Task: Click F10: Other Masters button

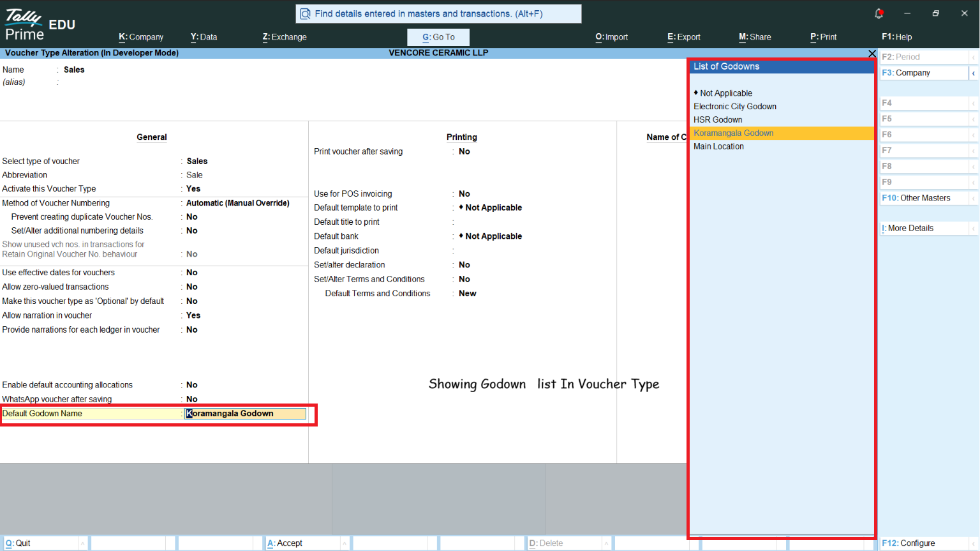Action: 924,198
